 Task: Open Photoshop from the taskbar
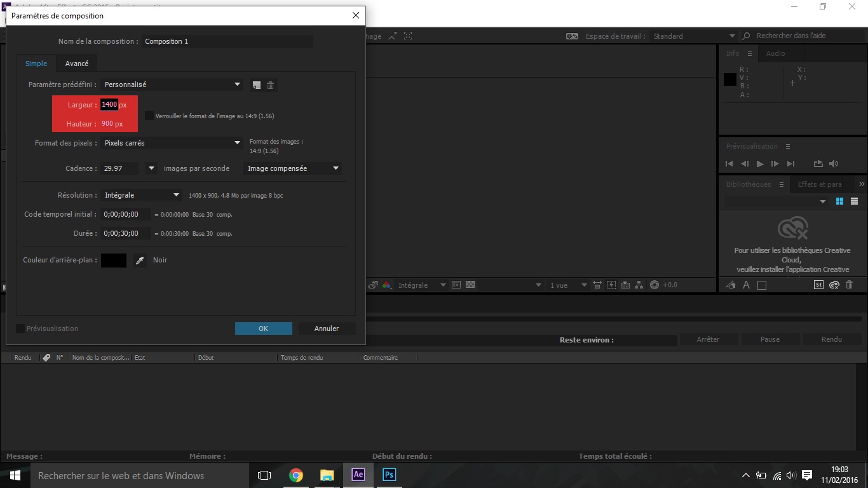[x=389, y=475]
